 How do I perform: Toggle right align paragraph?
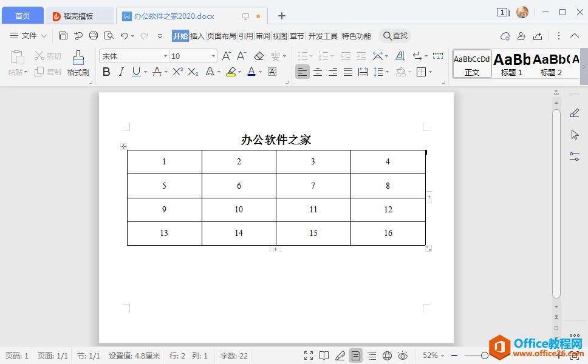coord(333,72)
